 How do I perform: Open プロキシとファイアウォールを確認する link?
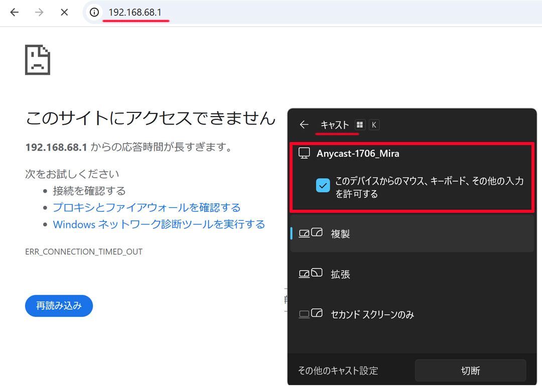pos(147,208)
